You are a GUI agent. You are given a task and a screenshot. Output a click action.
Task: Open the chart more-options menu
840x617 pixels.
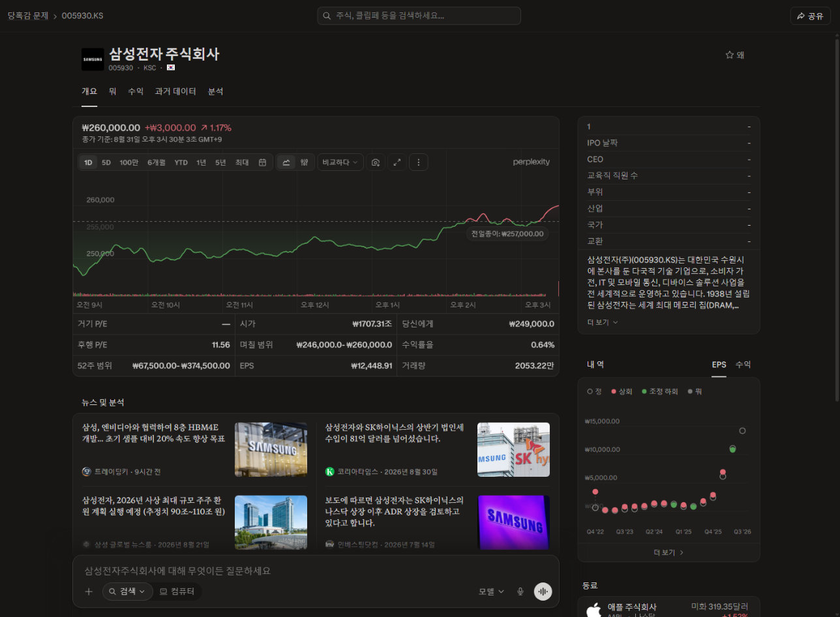(419, 162)
